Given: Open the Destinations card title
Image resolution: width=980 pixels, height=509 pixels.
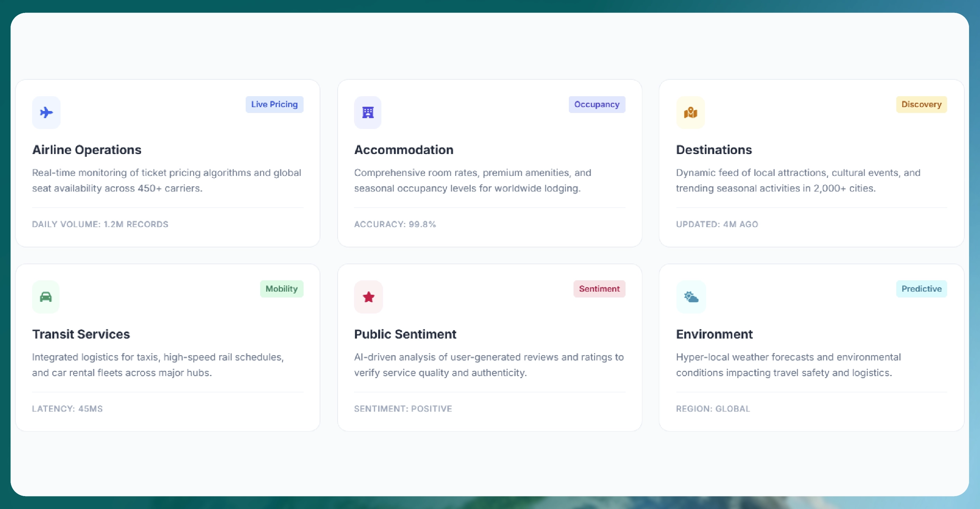Looking at the screenshot, I should tap(714, 150).
